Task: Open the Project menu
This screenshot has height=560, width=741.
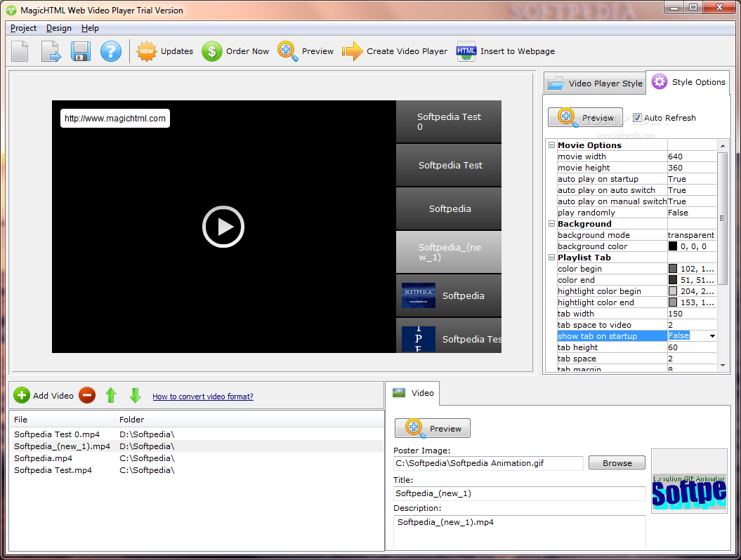Action: pos(23,28)
